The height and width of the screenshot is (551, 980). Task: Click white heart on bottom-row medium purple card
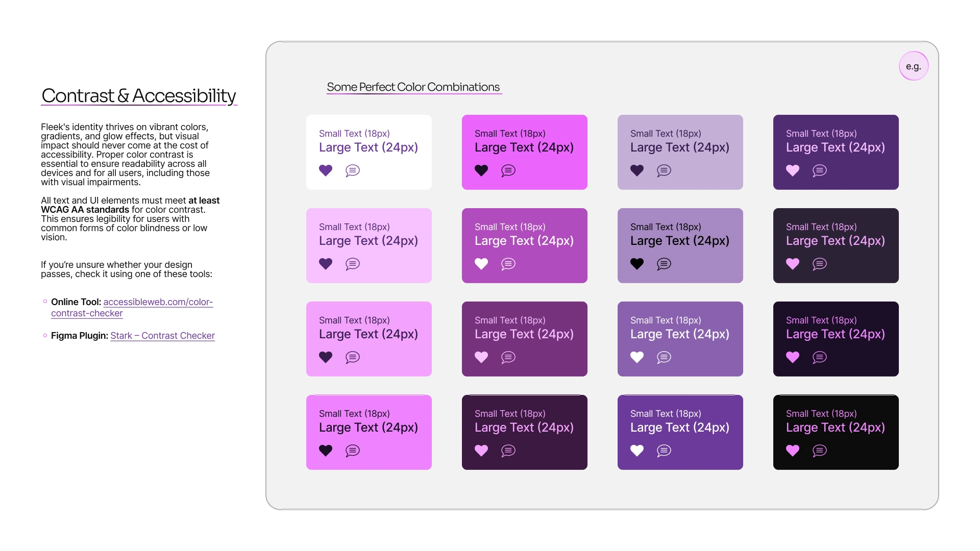tap(637, 450)
